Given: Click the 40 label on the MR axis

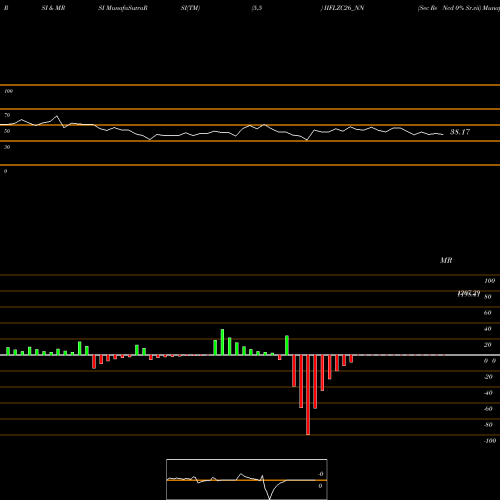Looking at the screenshot, I should coord(488,329).
